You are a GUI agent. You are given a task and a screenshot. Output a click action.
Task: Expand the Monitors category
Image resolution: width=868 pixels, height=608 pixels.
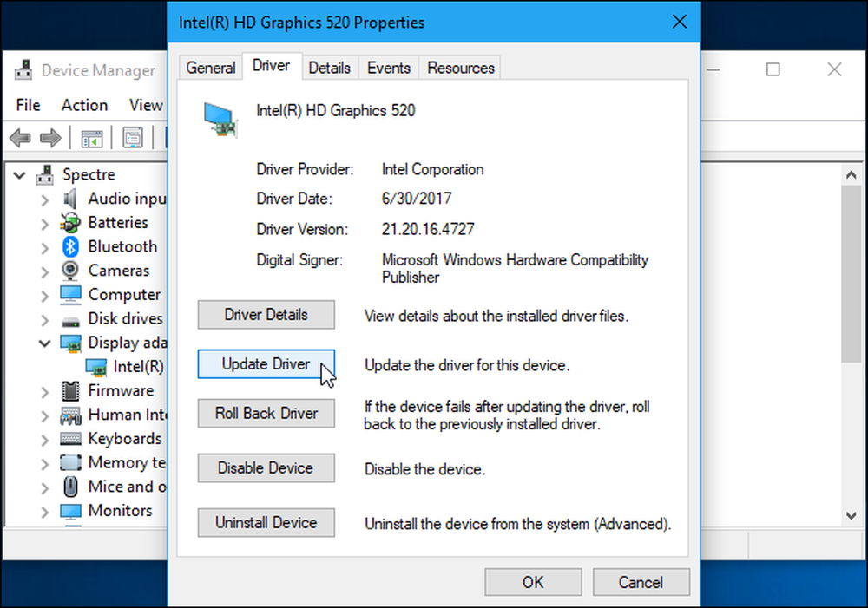click(45, 512)
